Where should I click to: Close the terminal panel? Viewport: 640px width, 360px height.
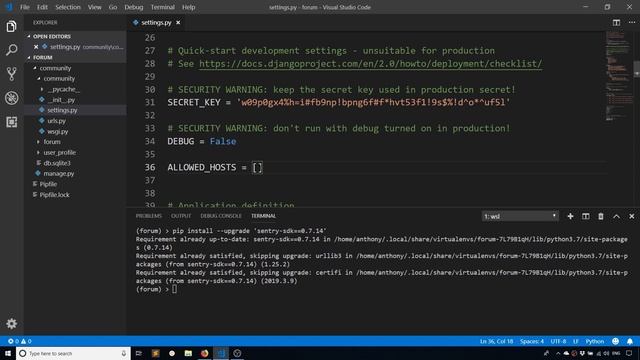tap(631, 216)
